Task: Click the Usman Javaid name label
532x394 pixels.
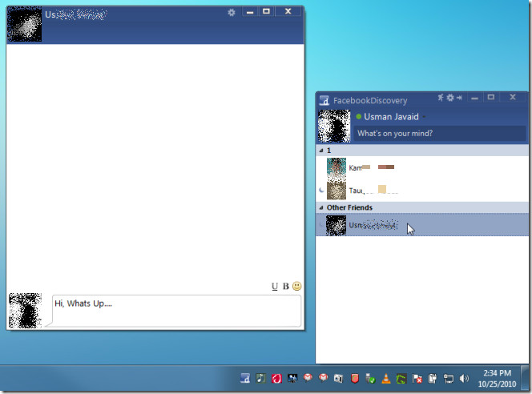Action: click(391, 117)
